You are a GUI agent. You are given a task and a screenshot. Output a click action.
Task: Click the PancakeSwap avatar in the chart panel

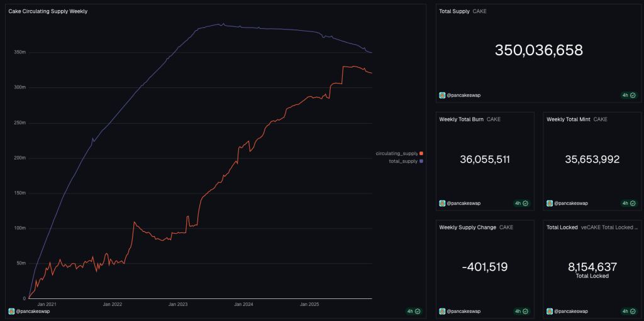pyautogui.click(x=11, y=311)
